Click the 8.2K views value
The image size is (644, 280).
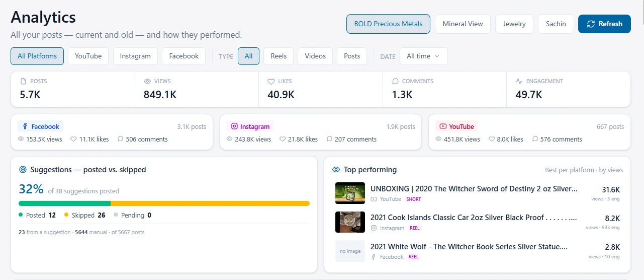[613, 218]
